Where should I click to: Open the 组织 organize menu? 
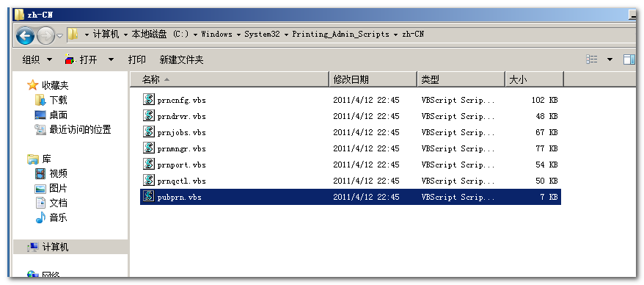(x=37, y=60)
